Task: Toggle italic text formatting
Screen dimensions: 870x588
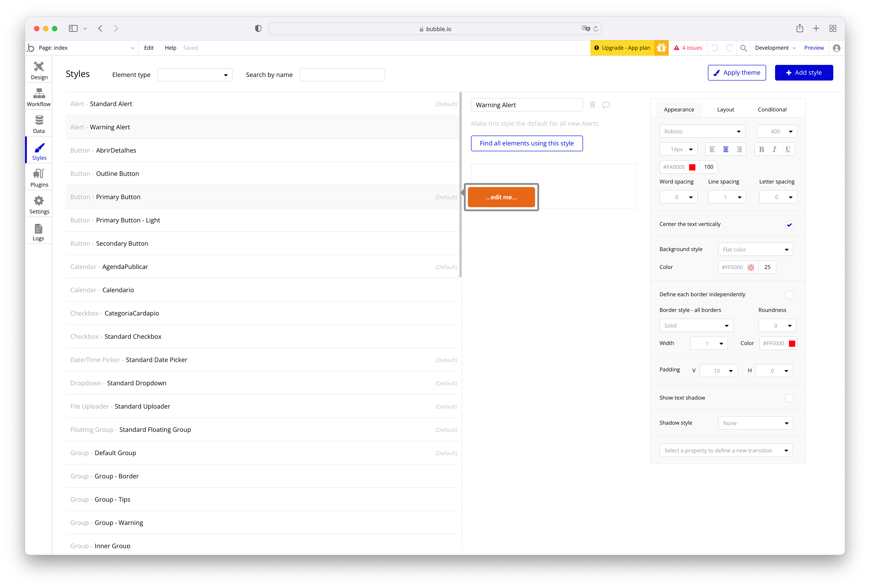Action: [x=775, y=149]
